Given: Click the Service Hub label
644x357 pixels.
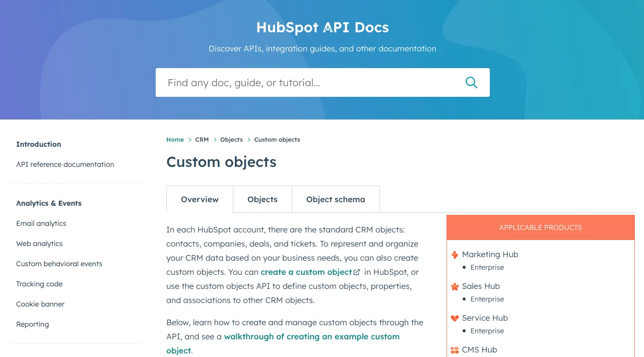Looking at the screenshot, I should (x=485, y=318).
